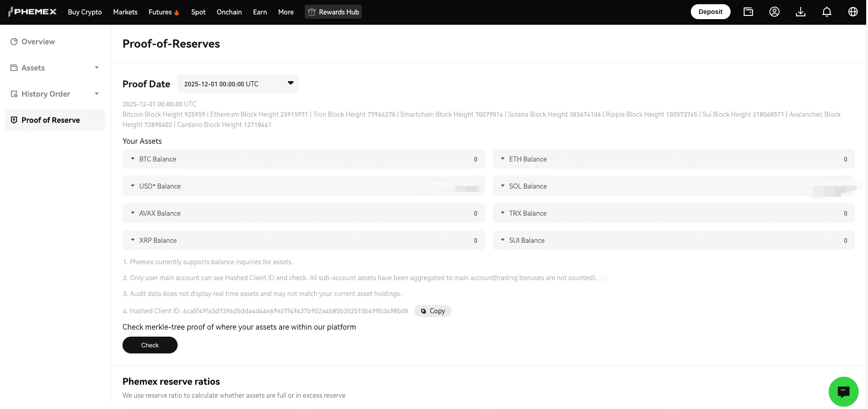Screen dimensions: 868x409
Task: Open the Onchain menu
Action: [229, 12]
